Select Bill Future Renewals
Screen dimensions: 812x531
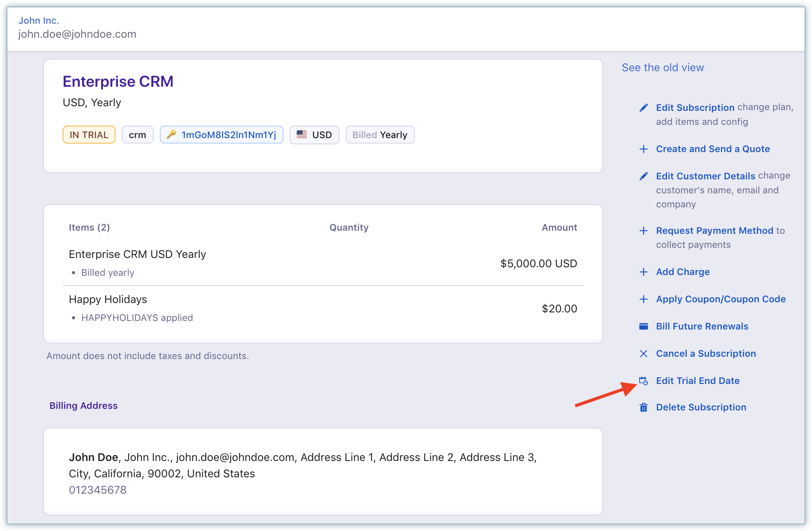click(702, 326)
